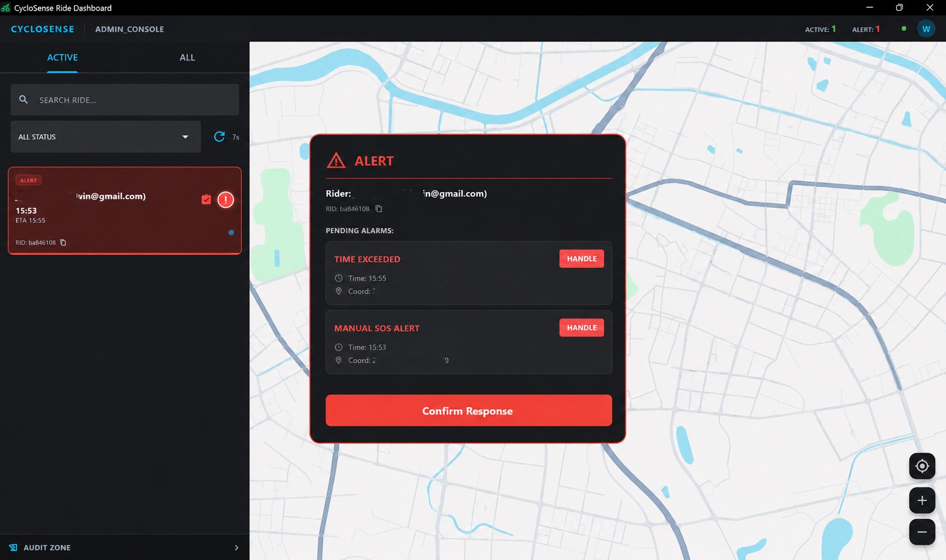The image size is (946, 560).
Task: Zoom in the map
Action: (922, 500)
